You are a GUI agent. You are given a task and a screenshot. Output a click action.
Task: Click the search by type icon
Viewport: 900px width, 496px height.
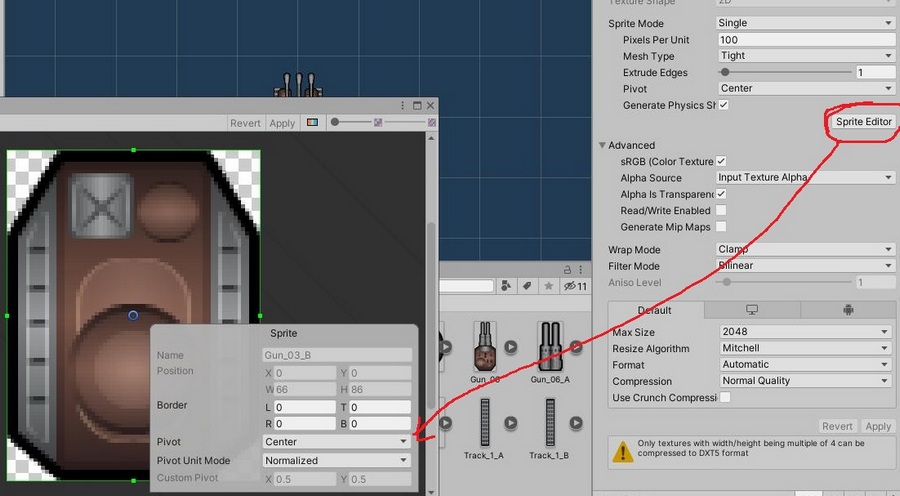coord(507,287)
